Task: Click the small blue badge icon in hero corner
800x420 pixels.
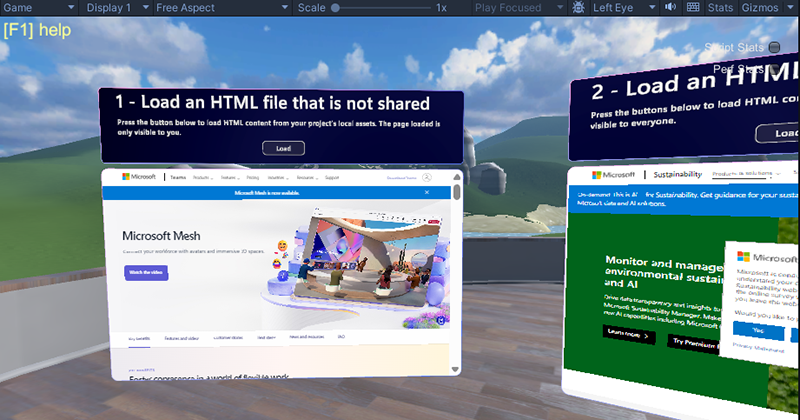Action: click(441, 320)
